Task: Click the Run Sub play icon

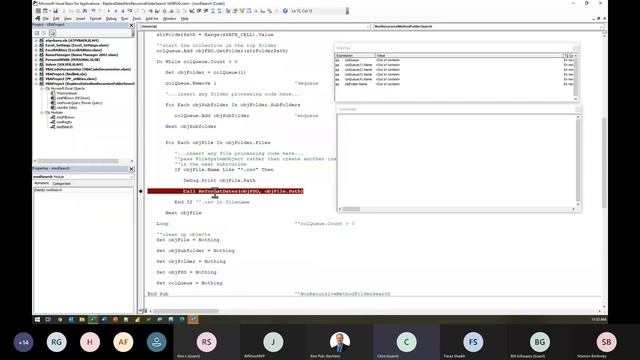Action: (x=109, y=11)
